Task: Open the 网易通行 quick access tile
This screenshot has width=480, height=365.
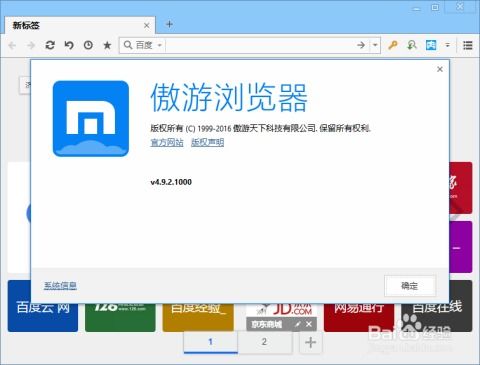Action: (359, 317)
